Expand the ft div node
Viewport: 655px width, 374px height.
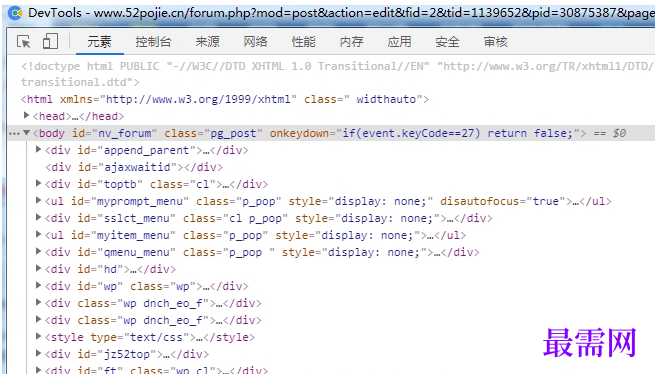(38, 370)
